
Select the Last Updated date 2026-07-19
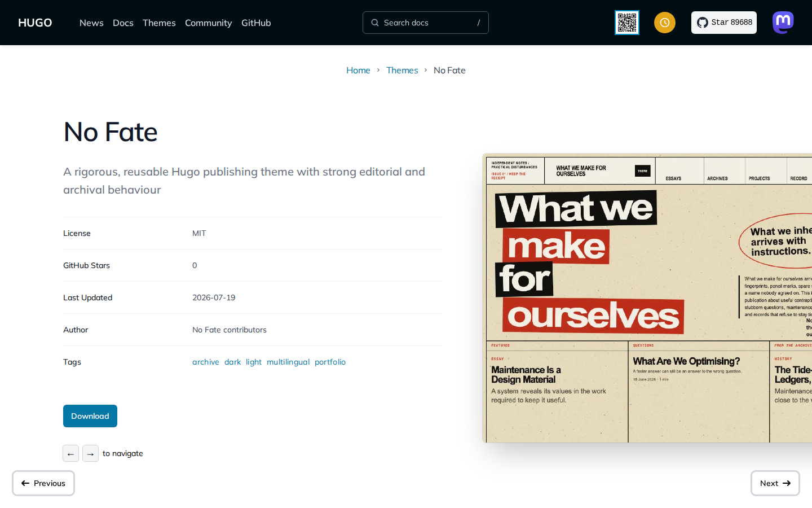tap(214, 297)
